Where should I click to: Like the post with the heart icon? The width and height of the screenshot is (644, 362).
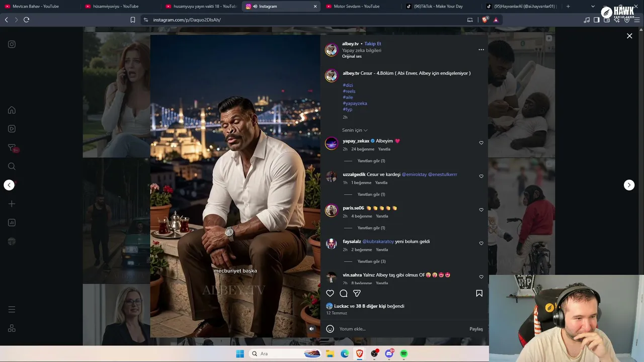(x=330, y=293)
